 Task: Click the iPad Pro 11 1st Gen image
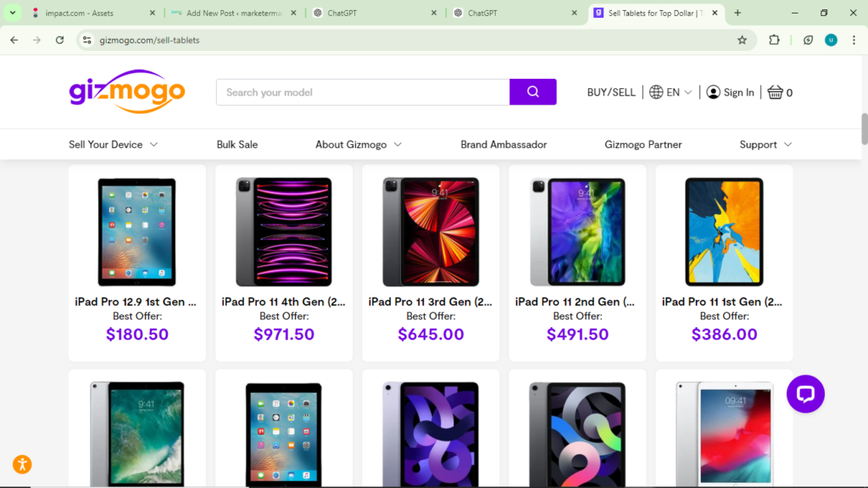click(x=724, y=232)
